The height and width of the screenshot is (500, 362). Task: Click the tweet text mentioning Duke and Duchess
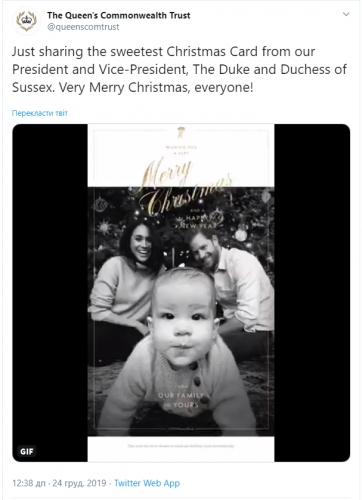click(x=179, y=69)
